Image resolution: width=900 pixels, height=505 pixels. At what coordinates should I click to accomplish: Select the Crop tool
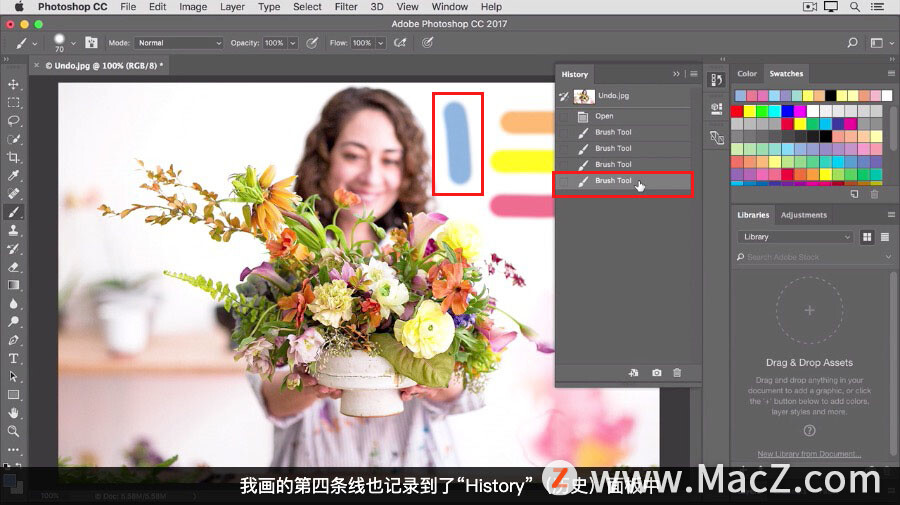point(13,157)
